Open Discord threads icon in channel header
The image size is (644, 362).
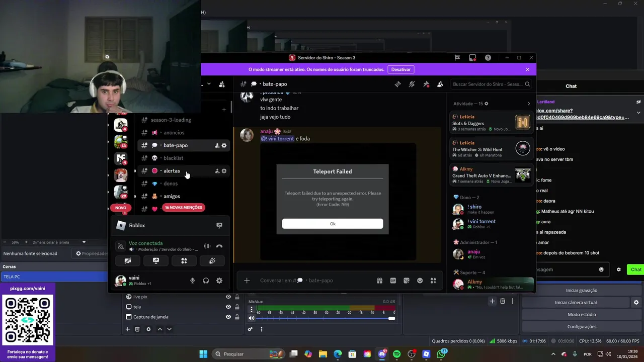pos(397,84)
